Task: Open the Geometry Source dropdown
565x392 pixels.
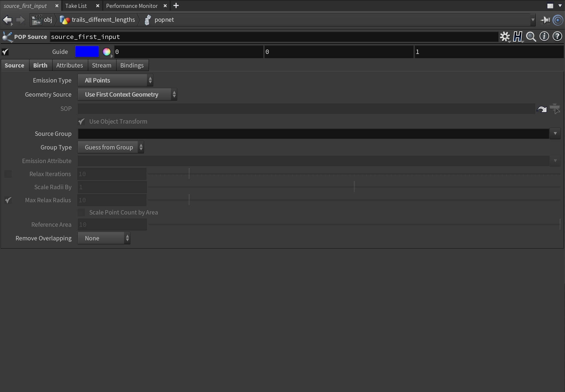Action: (127, 94)
